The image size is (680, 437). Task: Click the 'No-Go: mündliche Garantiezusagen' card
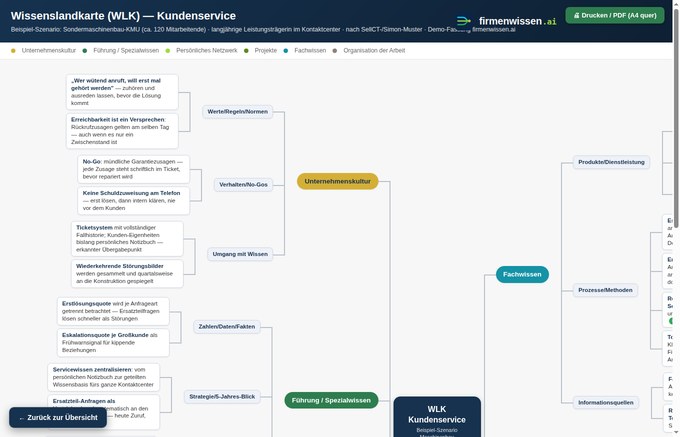(134, 169)
